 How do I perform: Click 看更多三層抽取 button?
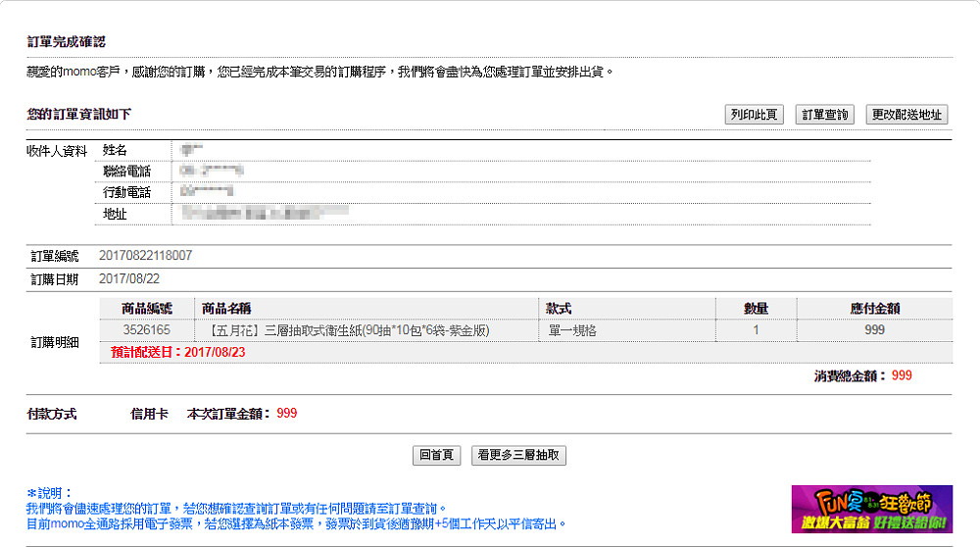pyautogui.click(x=518, y=455)
